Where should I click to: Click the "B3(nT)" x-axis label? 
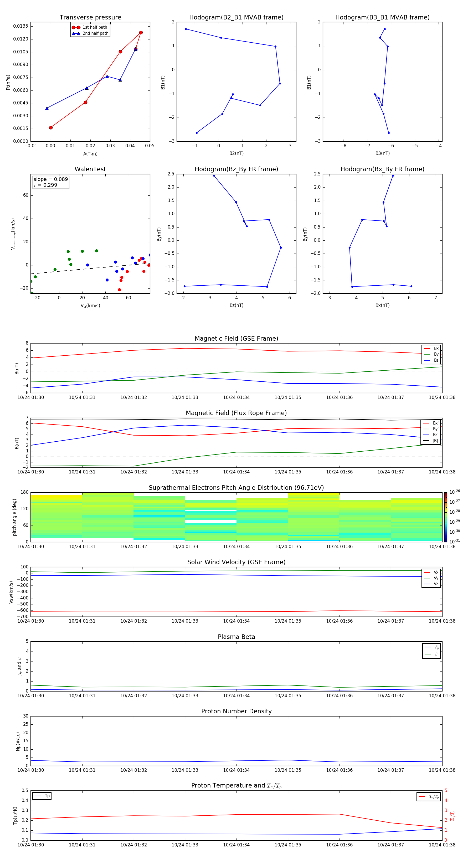(382, 153)
